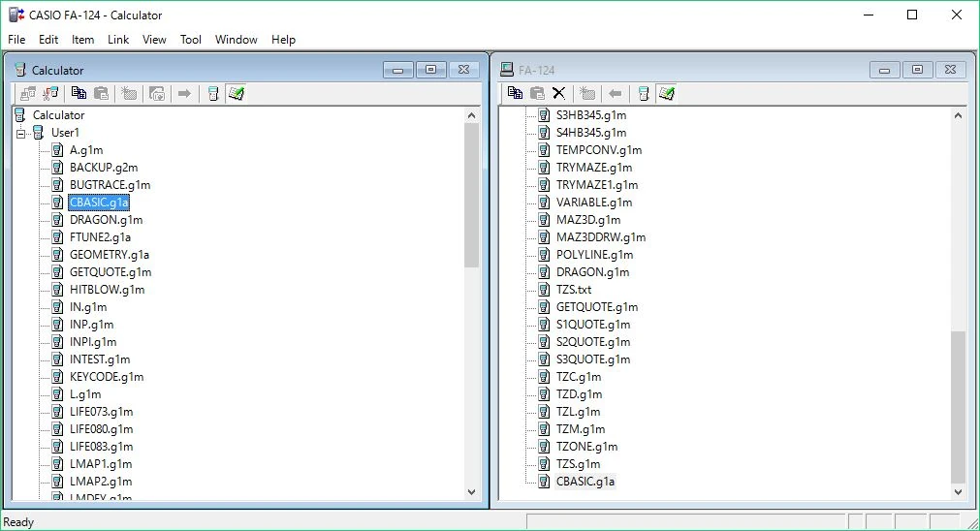The image size is (980, 531).
Task: Click the screen capture icon in Calculator toolbar
Action: point(157,94)
